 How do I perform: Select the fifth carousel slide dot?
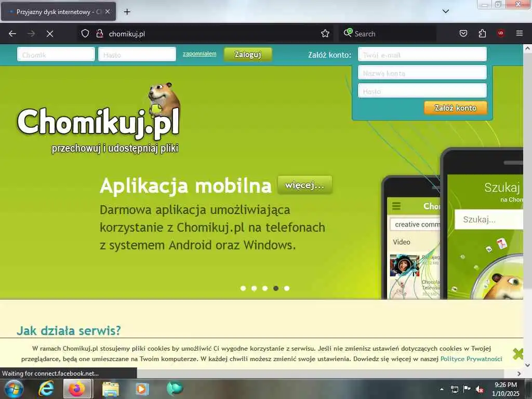click(287, 288)
